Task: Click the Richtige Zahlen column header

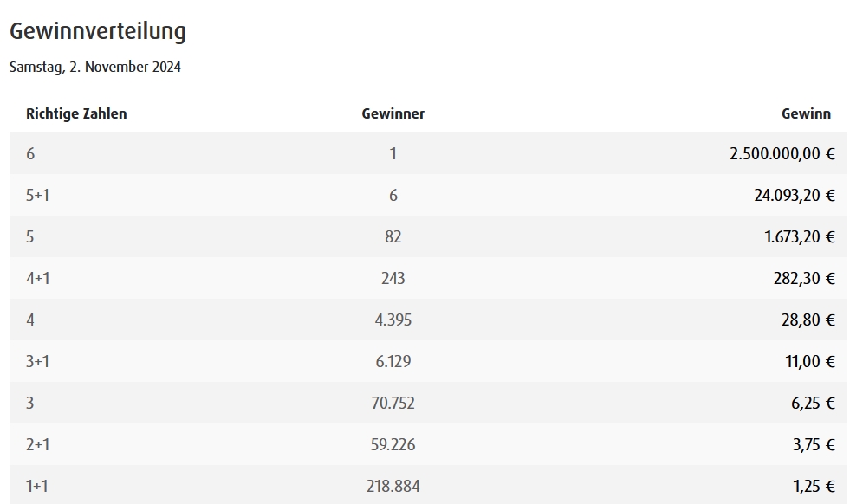Action: pos(76,113)
